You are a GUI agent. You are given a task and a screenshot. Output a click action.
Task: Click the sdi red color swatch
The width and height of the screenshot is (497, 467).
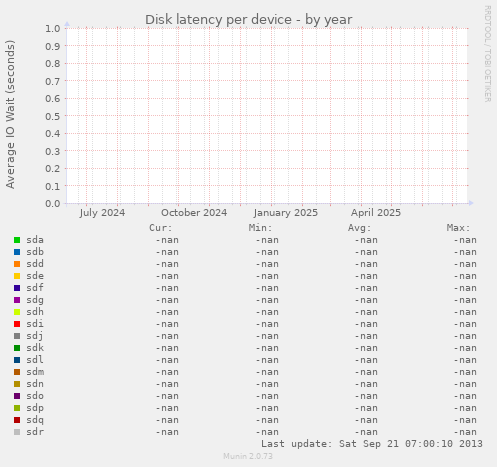click(x=17, y=324)
